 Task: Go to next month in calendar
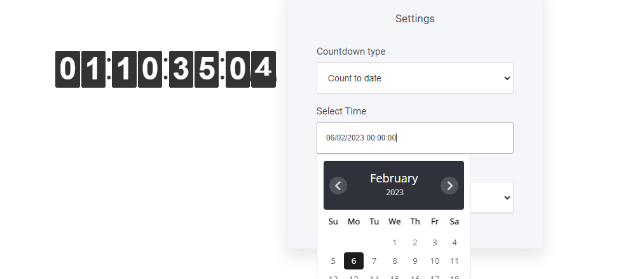(x=449, y=186)
